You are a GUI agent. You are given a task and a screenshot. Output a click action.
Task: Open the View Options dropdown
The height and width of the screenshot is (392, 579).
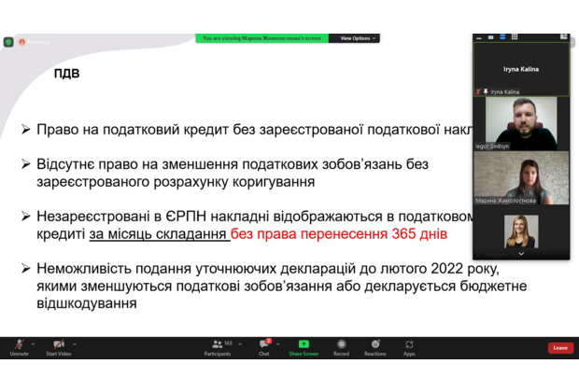pos(357,38)
